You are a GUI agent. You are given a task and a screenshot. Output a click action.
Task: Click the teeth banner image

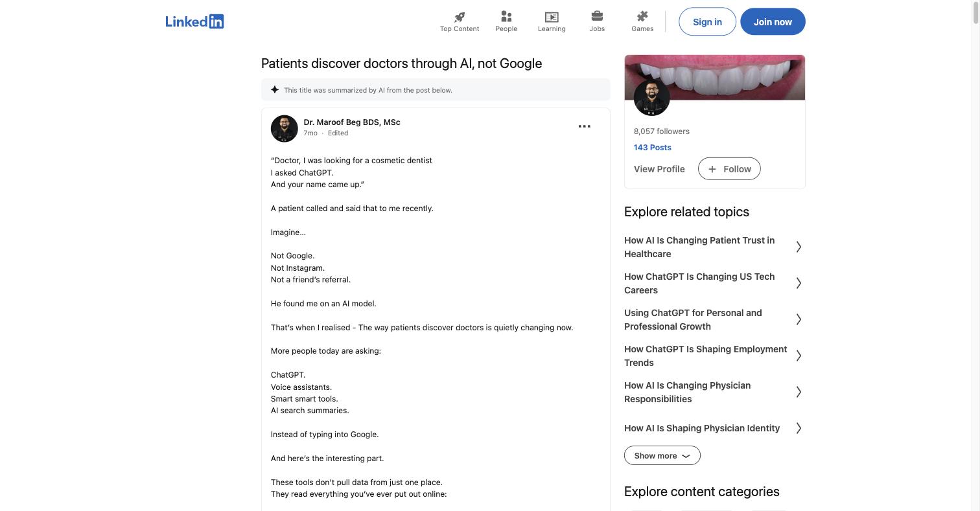click(x=715, y=77)
